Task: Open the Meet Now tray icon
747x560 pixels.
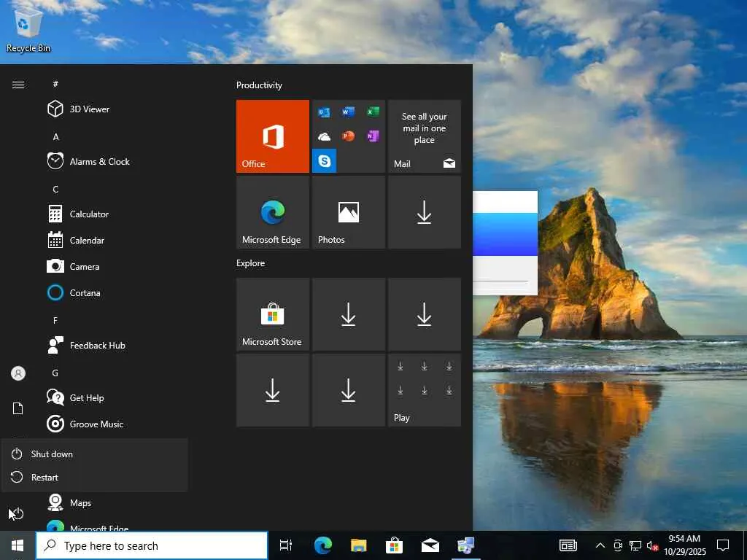Action: 618,545
